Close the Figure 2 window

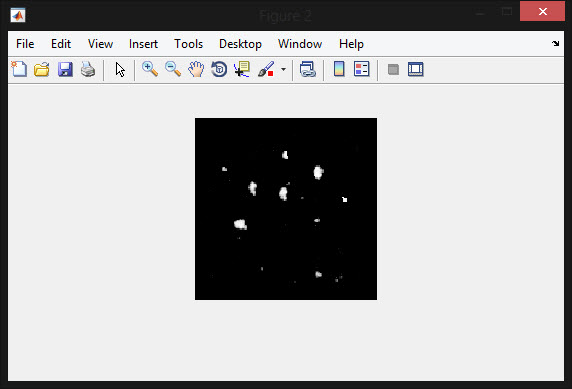(542, 11)
